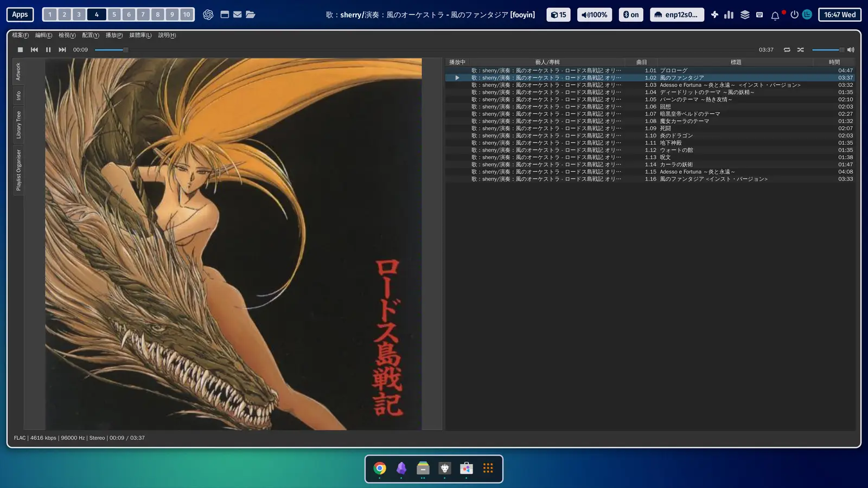868x488 pixels.
Task: Select track 1.05 パーンのテーマ
Action: [x=650, y=99]
